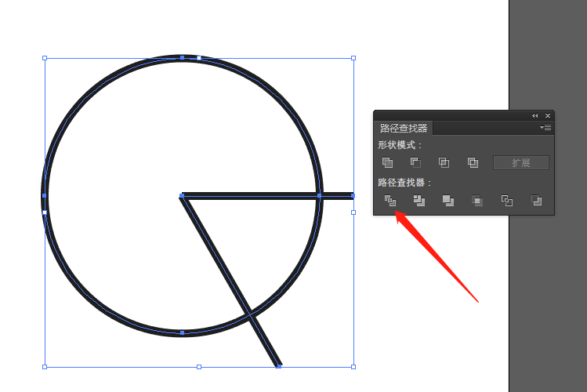Viewport: 587px width, 392px height.
Task: Click the top-right bounding box handle
Action: (353, 58)
